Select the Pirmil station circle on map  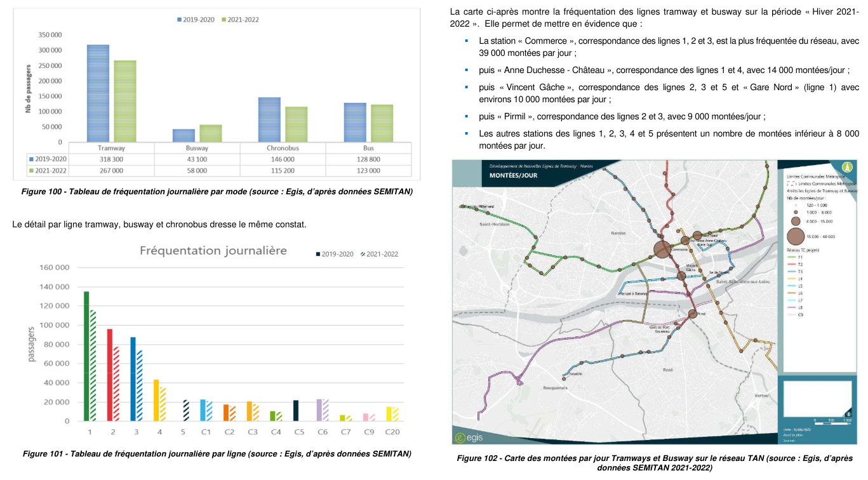tap(693, 314)
